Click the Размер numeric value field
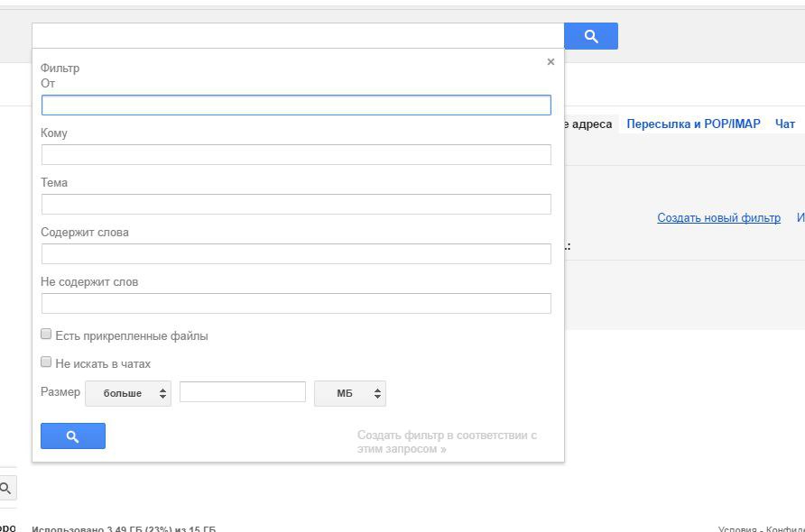The image size is (805, 532). point(243,392)
